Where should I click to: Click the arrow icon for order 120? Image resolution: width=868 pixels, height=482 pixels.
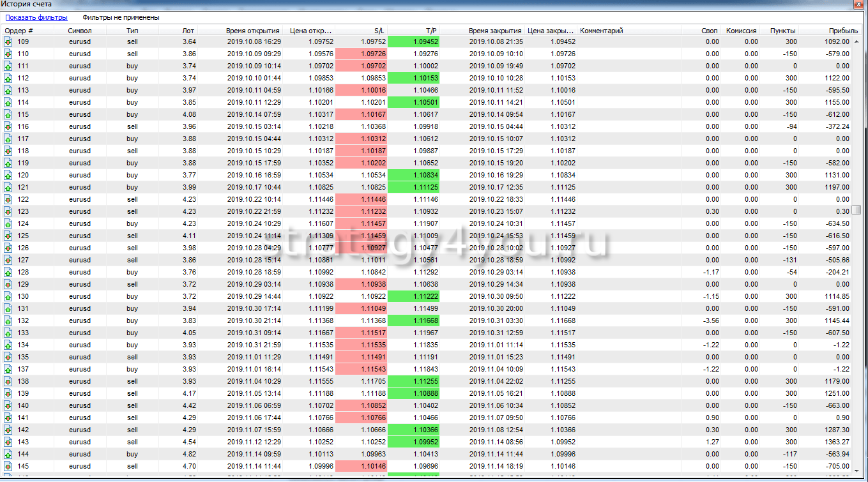click(8, 175)
